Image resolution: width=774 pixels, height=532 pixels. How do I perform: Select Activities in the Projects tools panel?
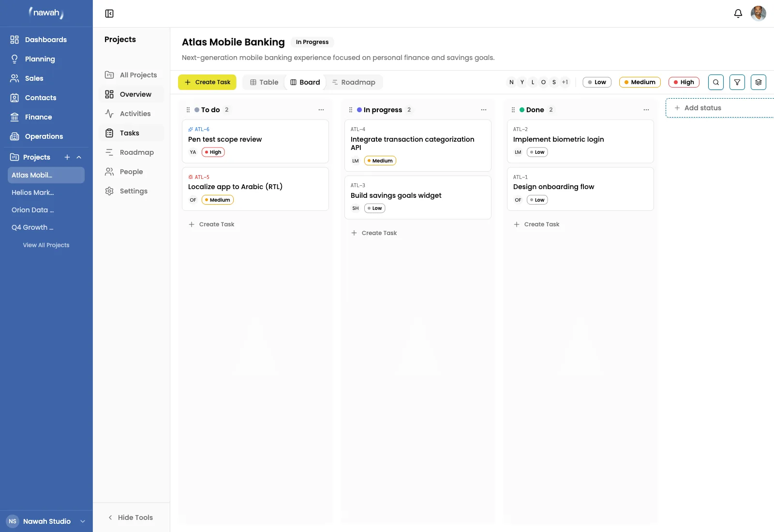[134, 114]
